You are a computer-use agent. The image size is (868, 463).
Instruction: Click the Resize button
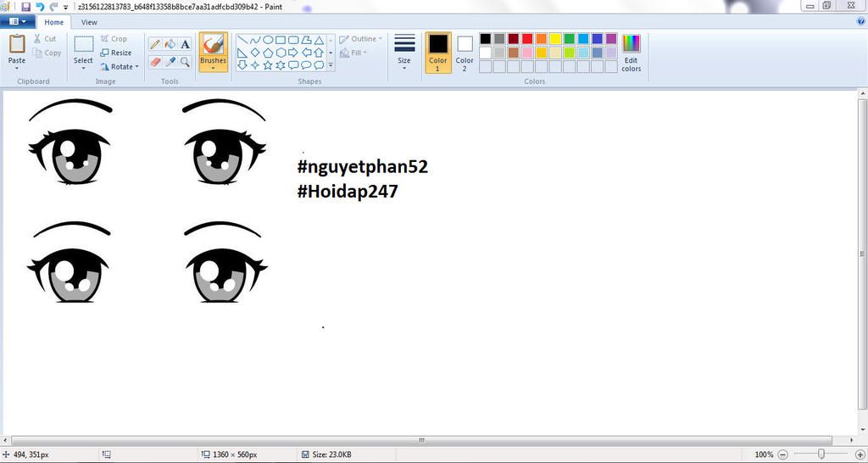115,53
